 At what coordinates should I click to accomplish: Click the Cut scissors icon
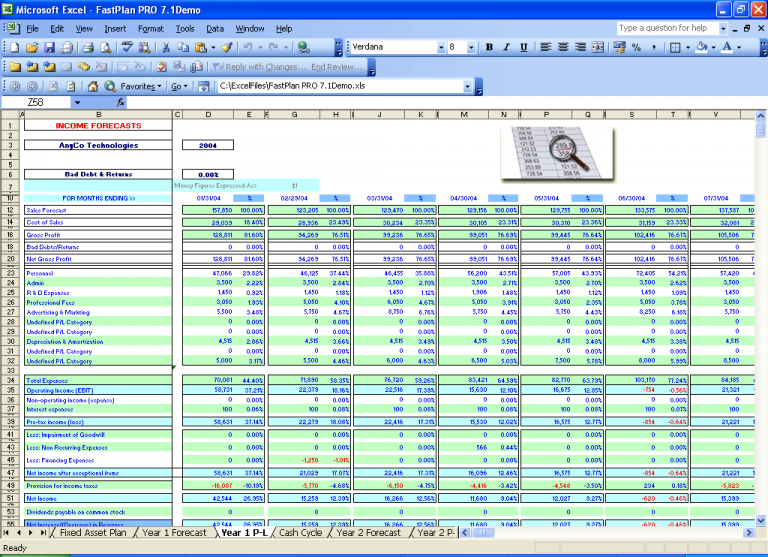click(165, 47)
